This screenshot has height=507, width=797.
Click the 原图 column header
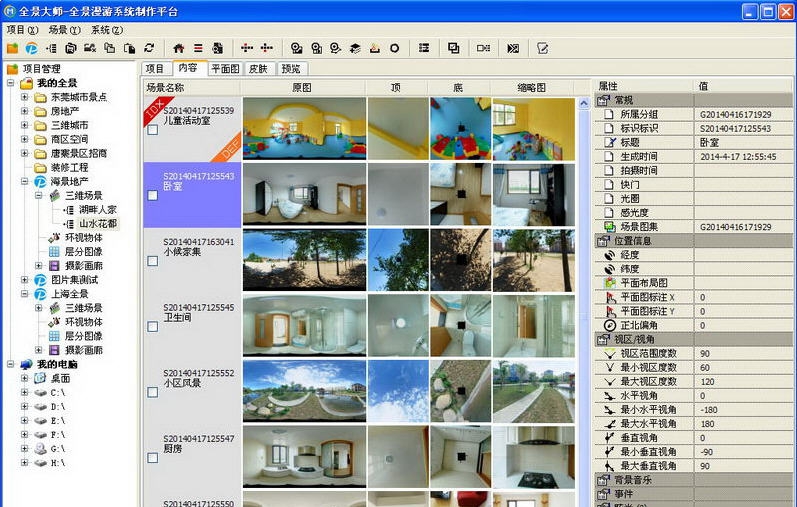[x=302, y=87]
